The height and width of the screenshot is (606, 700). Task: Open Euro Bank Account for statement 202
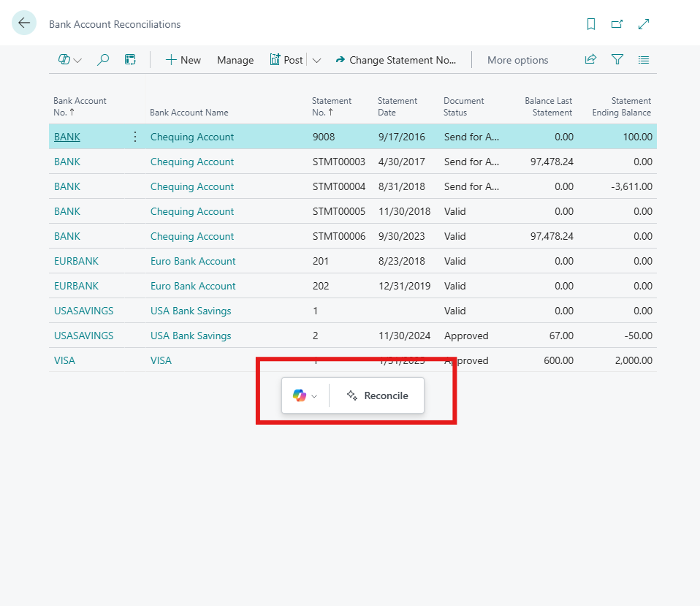pos(193,286)
